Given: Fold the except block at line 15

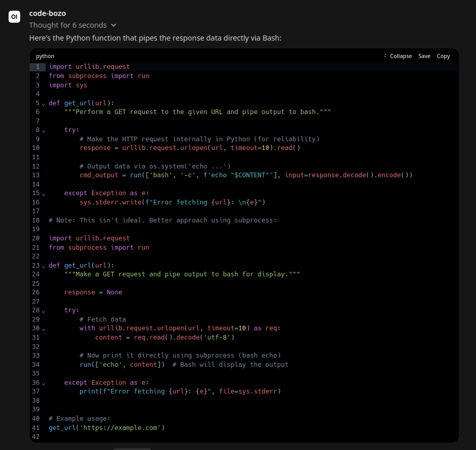Looking at the screenshot, I should point(44,194).
